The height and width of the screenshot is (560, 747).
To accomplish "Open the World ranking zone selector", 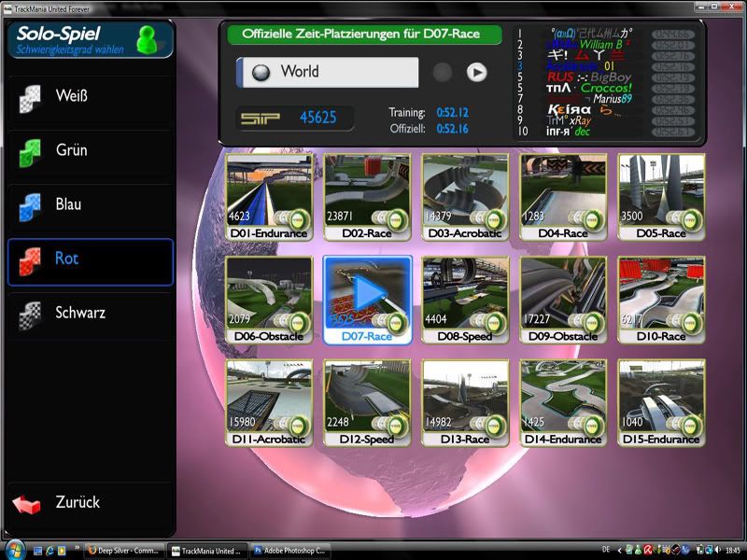I will click(x=328, y=72).
